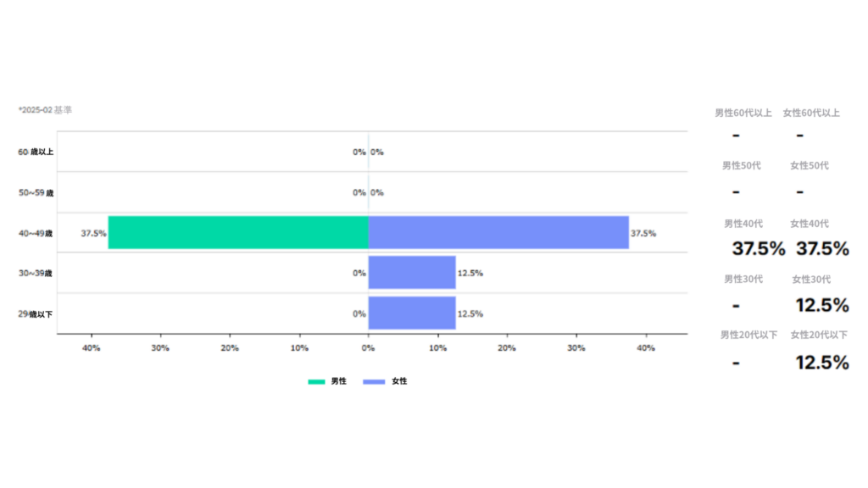This screenshot has height=488, width=868.
Task: Select the 50~59歳 axis label
Action: point(36,192)
